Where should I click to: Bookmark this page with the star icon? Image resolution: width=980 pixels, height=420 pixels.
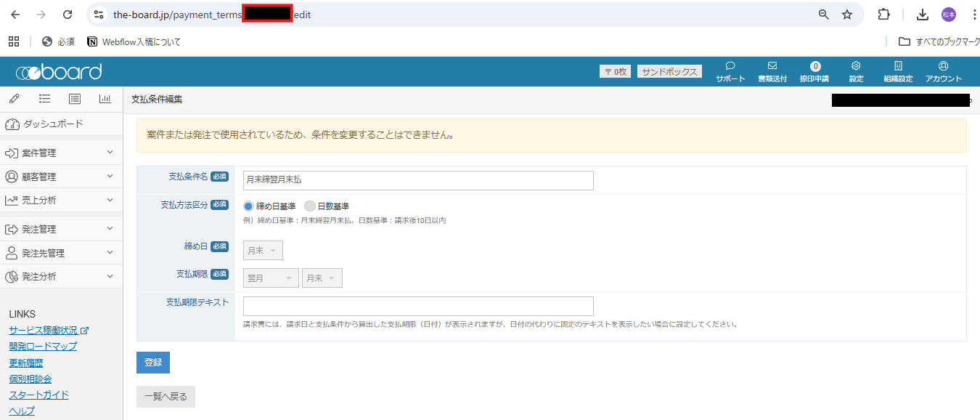[847, 15]
